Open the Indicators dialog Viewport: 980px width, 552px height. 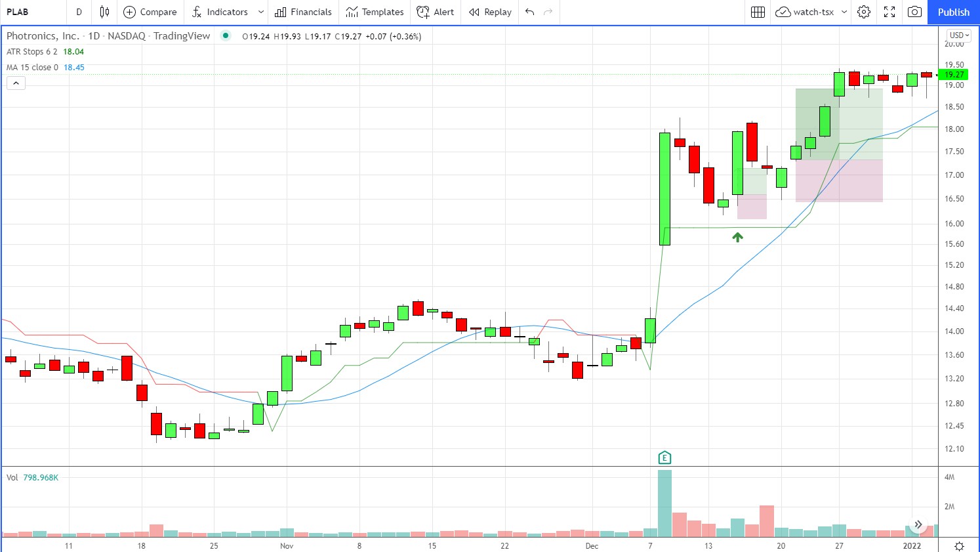(x=220, y=12)
